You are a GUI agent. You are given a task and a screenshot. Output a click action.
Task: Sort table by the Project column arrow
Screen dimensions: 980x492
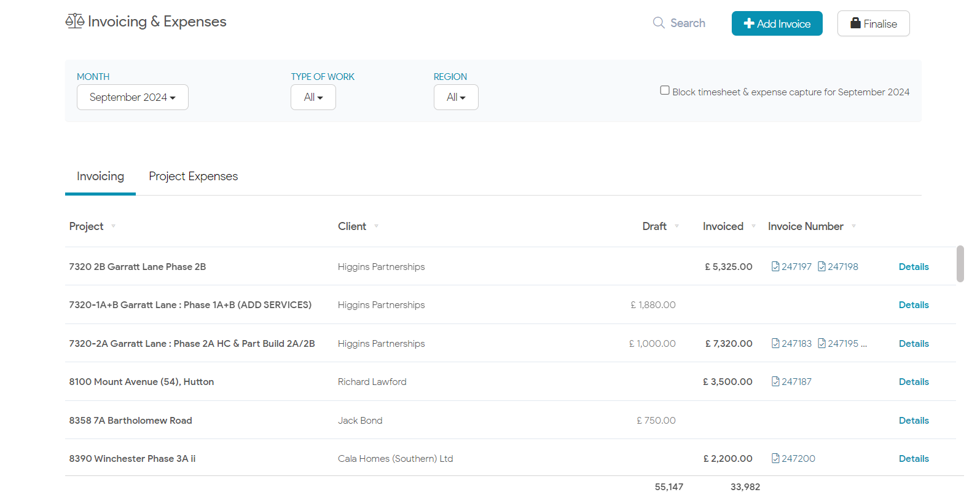click(113, 226)
